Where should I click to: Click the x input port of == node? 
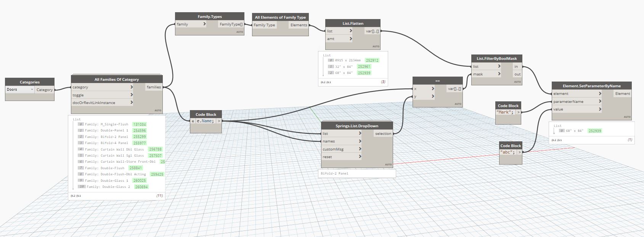[x=424, y=89]
